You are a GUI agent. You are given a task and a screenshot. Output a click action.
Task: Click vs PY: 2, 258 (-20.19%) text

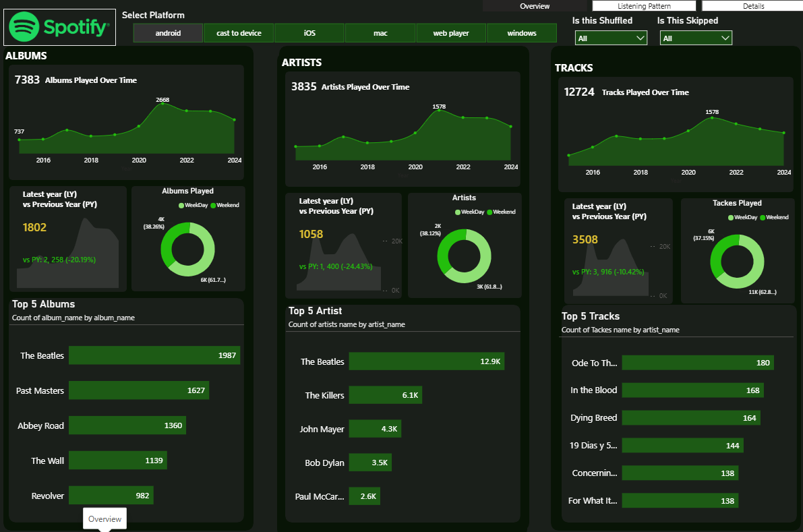point(59,260)
